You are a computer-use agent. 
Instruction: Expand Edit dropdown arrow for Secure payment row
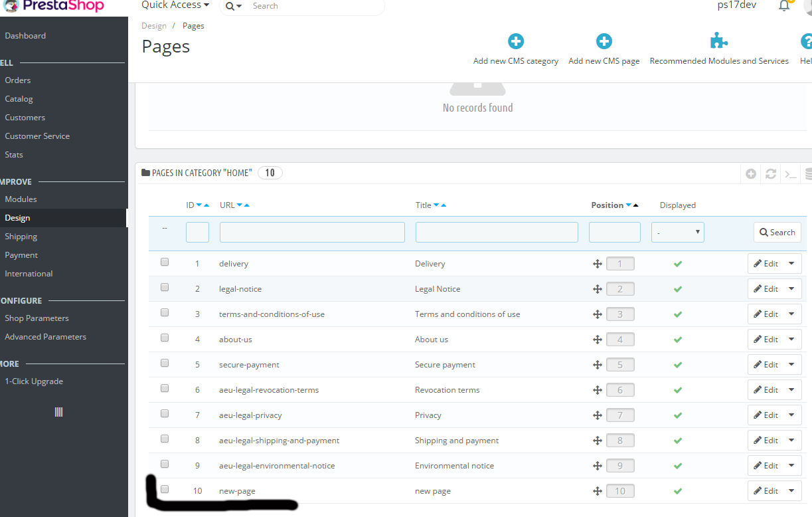[x=791, y=365]
